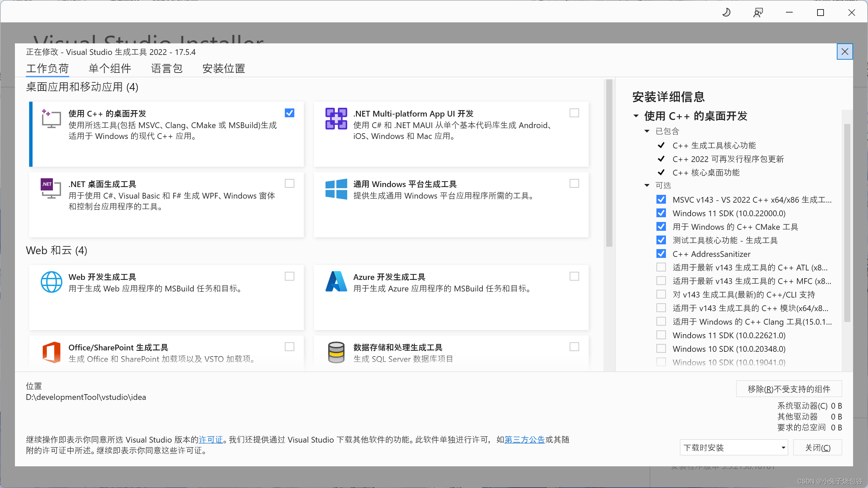Check the 通用 Windows 平台生成工具 workload
868x488 pixels.
[x=574, y=183]
